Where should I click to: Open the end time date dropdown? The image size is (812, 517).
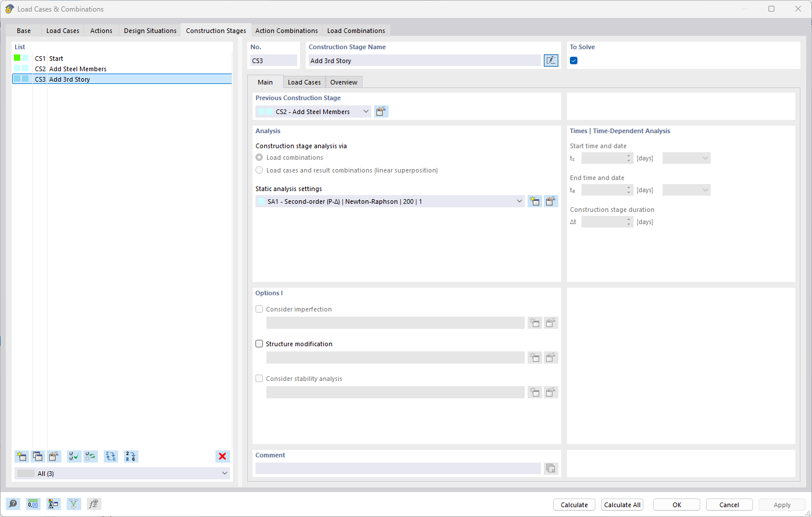686,190
